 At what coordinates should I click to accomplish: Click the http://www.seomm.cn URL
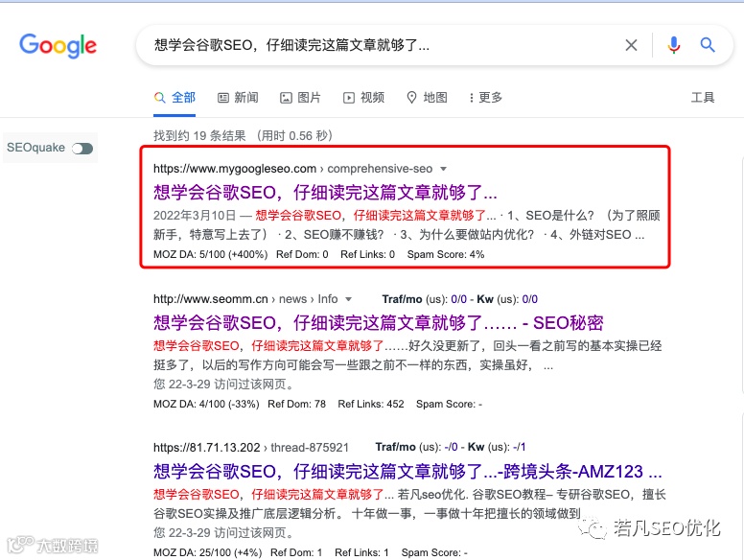(211, 299)
